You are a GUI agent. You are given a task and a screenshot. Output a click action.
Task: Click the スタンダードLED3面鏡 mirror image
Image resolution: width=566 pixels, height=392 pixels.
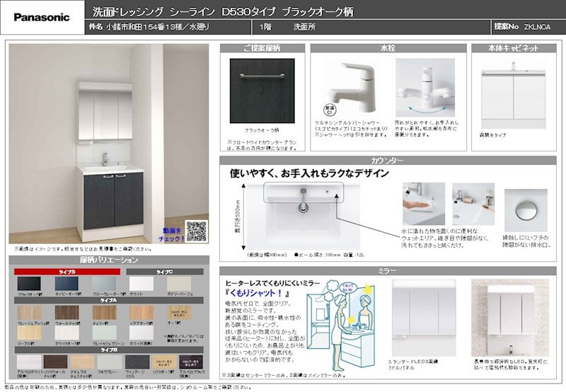[424, 317]
